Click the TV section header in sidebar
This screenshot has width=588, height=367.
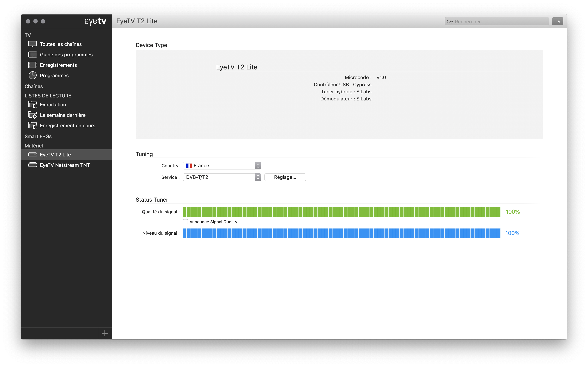(x=28, y=35)
